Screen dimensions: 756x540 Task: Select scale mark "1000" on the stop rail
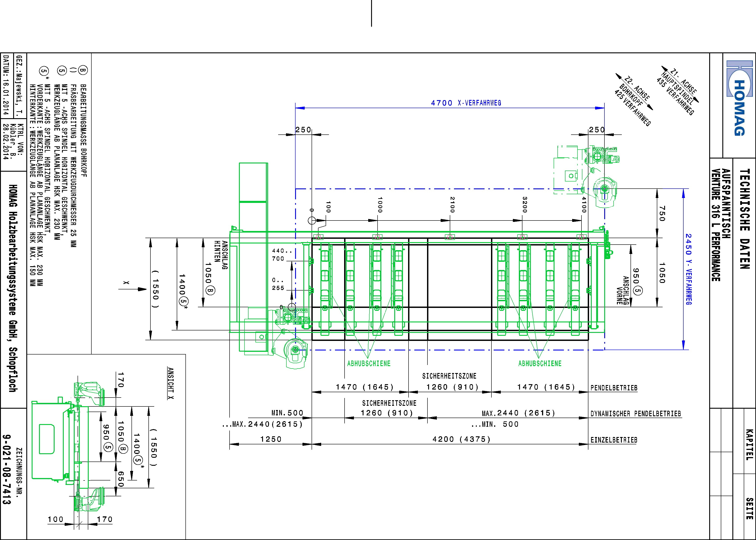point(380,205)
